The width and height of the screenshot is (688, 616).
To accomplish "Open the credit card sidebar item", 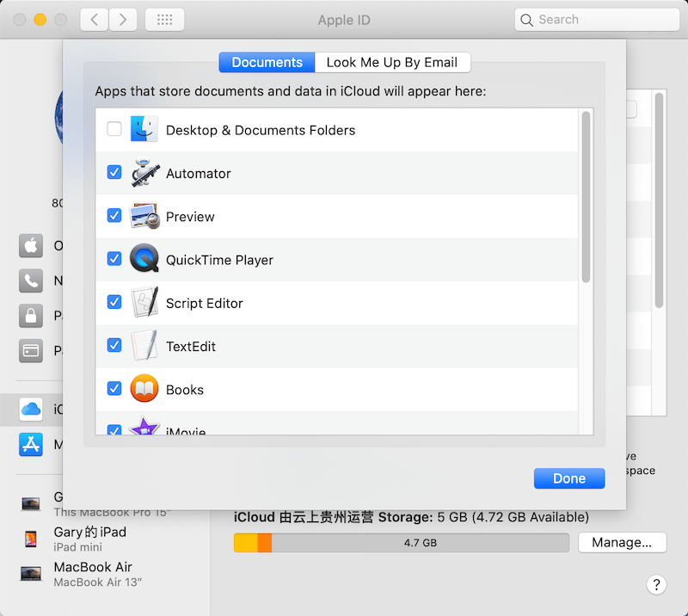I will tap(31, 351).
